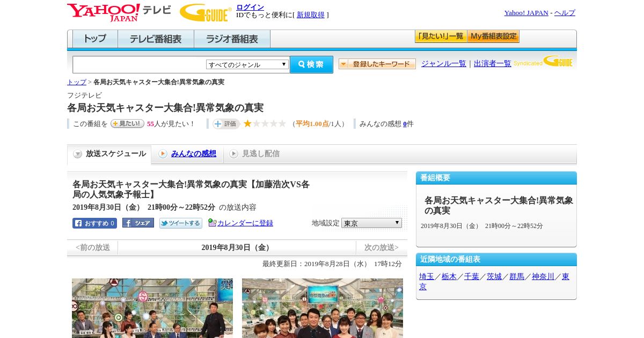Viewport: 644px width, 338px height.
Task: Click the Facebook シェア button
Action: [x=138, y=223]
